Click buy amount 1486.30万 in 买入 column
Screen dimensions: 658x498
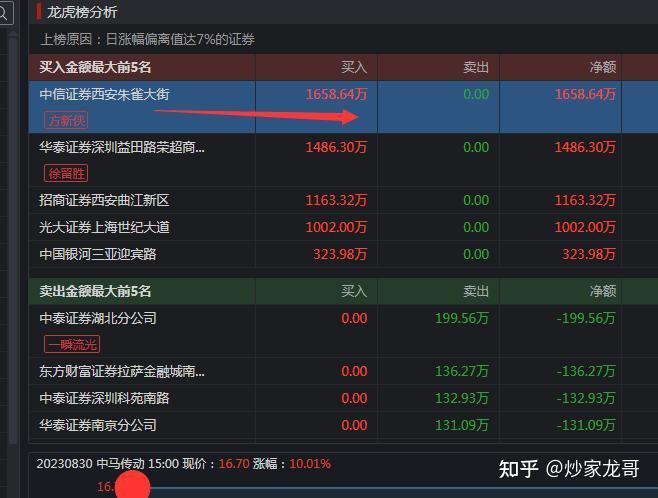coord(336,147)
